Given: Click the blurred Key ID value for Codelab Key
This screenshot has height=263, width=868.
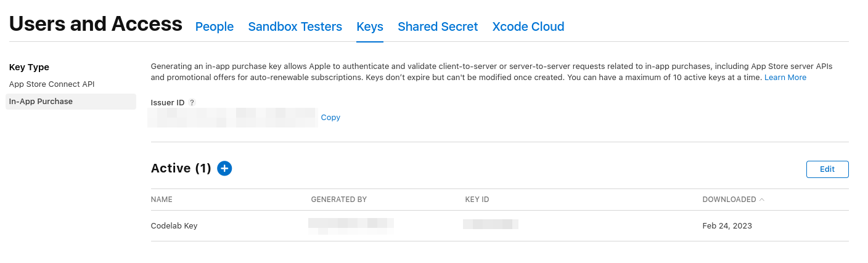Looking at the screenshot, I should tap(491, 224).
